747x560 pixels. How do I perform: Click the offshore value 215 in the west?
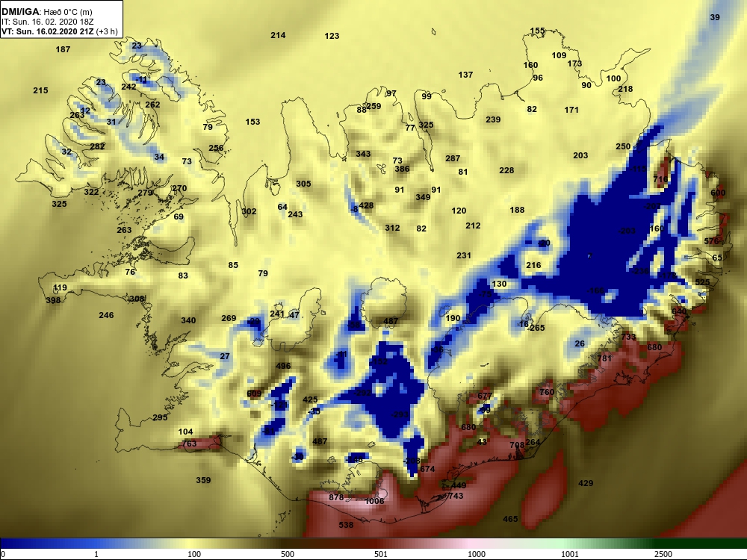tap(40, 90)
